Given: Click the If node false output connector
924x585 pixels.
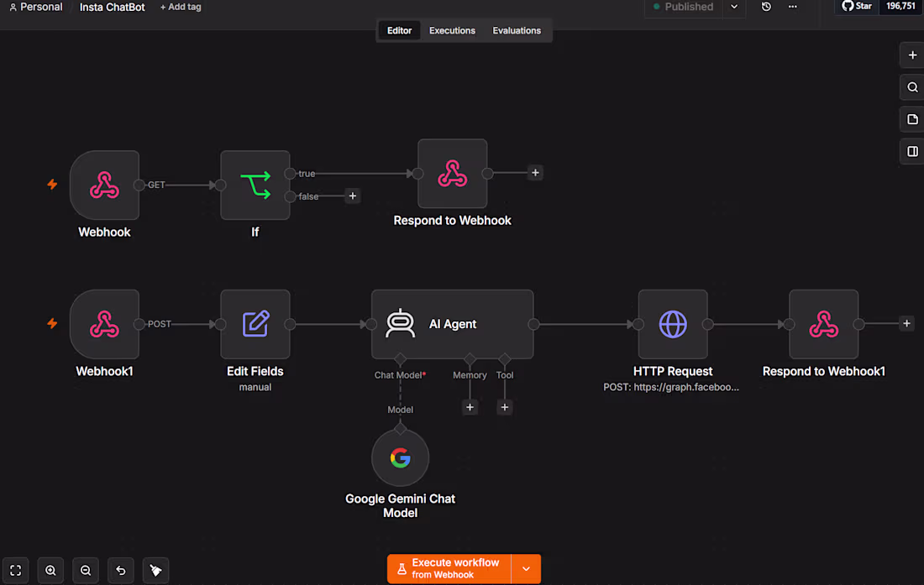Looking at the screenshot, I should (x=290, y=196).
